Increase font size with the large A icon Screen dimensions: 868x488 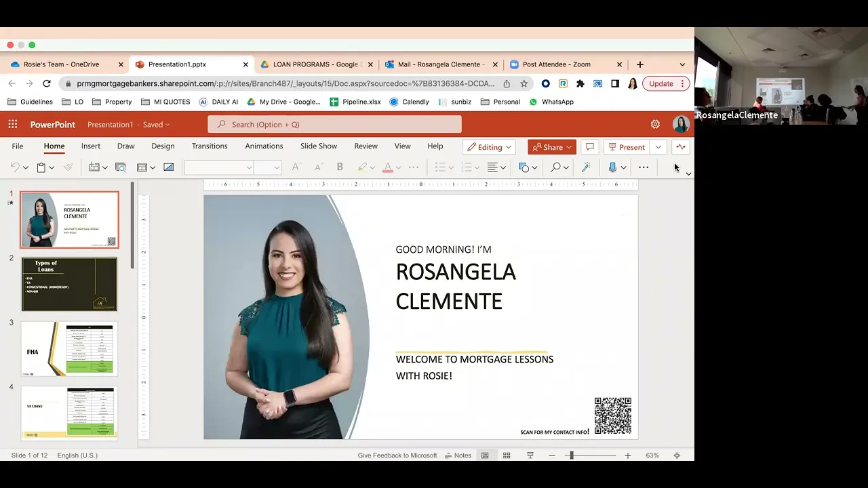(x=296, y=167)
